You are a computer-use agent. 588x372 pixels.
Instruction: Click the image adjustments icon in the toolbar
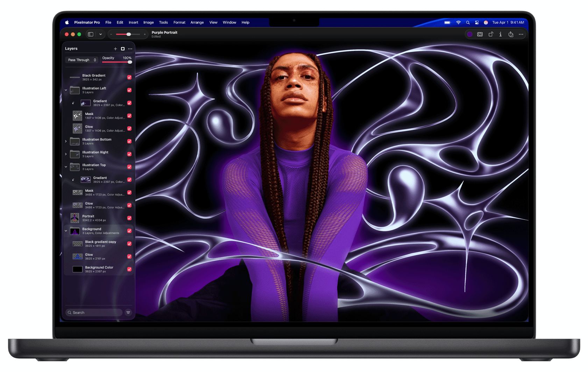[x=480, y=34]
